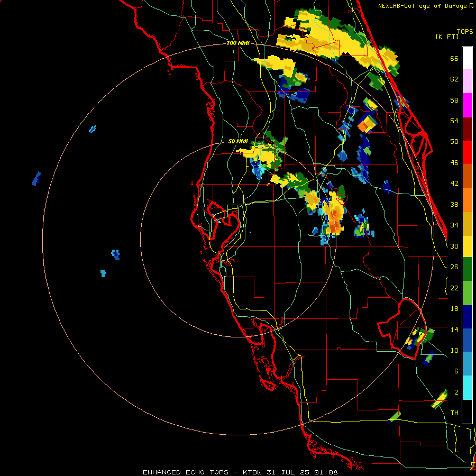This screenshot has height=476, width=476.
Task: Select the navy blue legend swatch
Action: tap(467, 317)
